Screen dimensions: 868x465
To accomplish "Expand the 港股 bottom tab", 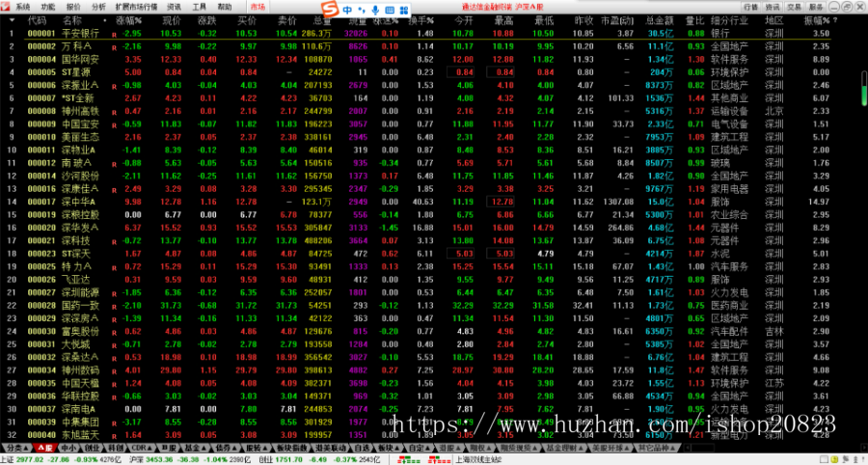I will tap(448, 448).
